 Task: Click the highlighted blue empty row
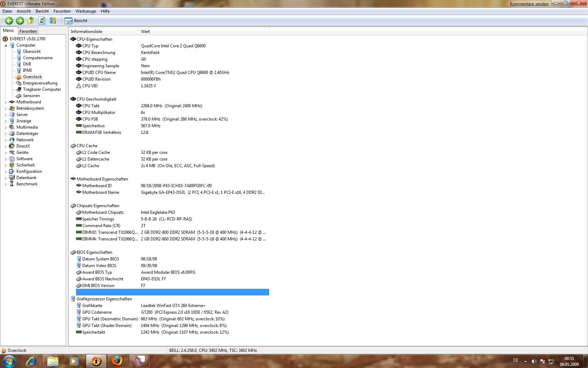[172, 292]
